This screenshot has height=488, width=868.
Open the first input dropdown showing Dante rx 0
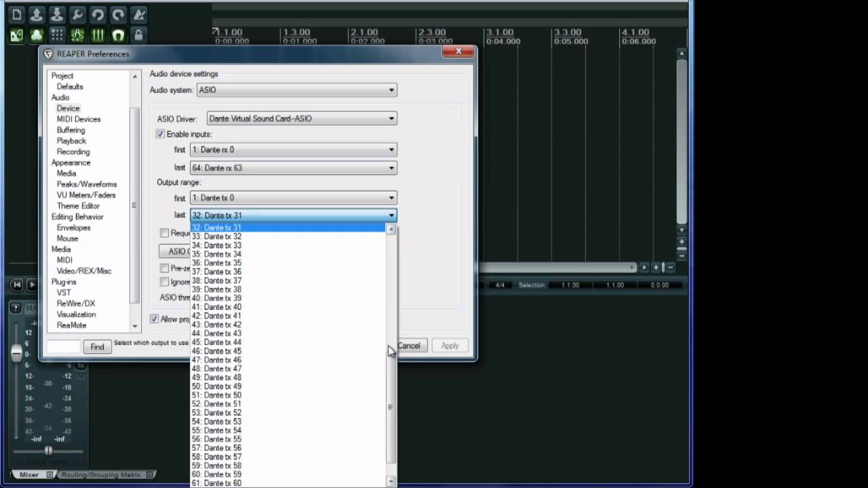293,150
